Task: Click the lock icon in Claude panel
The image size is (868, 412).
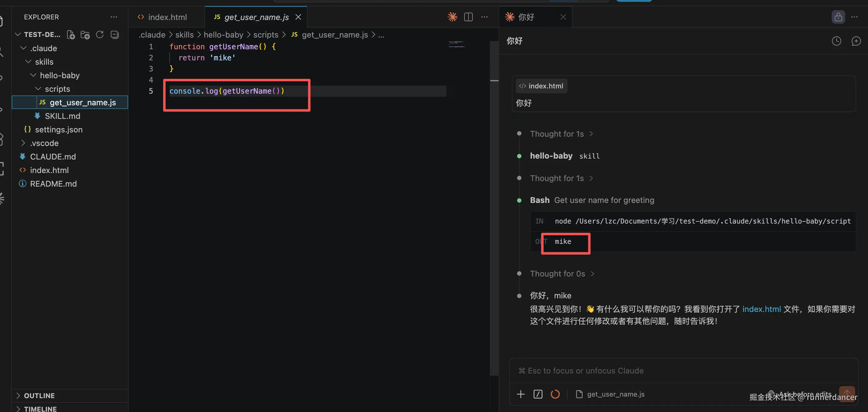Action: (838, 17)
